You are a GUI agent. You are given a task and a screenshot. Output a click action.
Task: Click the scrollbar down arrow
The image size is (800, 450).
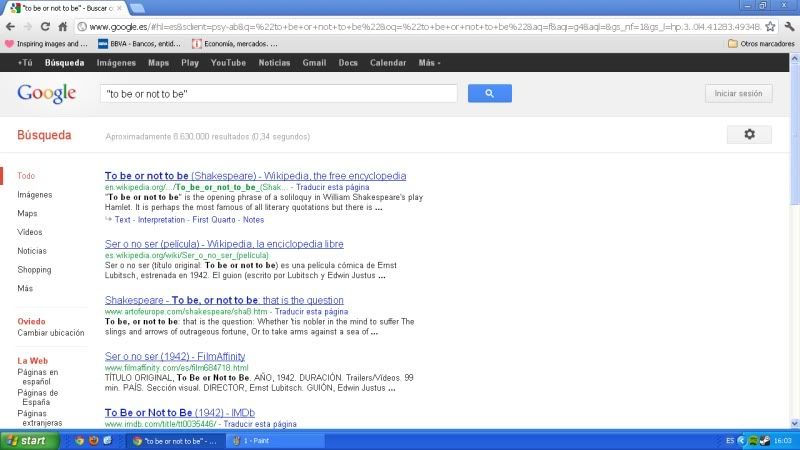point(794,423)
